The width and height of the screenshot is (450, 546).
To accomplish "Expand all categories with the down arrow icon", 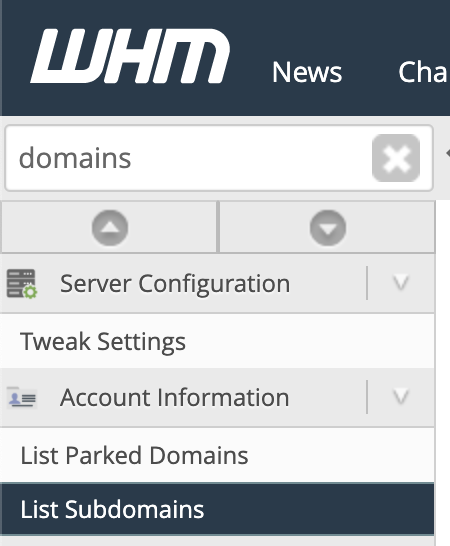I will 327,228.
